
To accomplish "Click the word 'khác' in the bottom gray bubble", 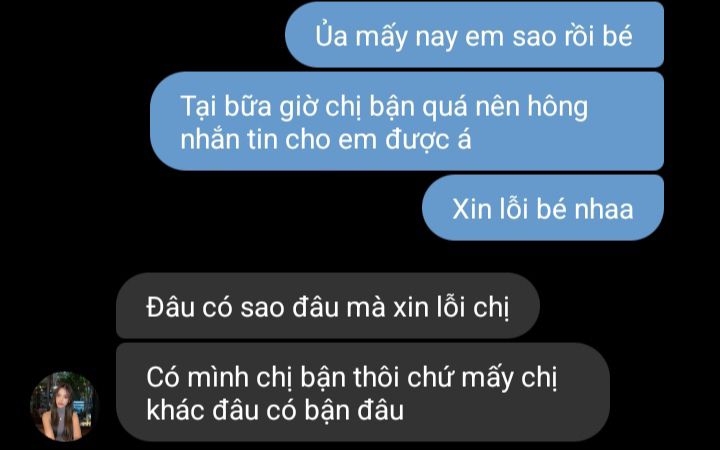I will pos(175,410).
